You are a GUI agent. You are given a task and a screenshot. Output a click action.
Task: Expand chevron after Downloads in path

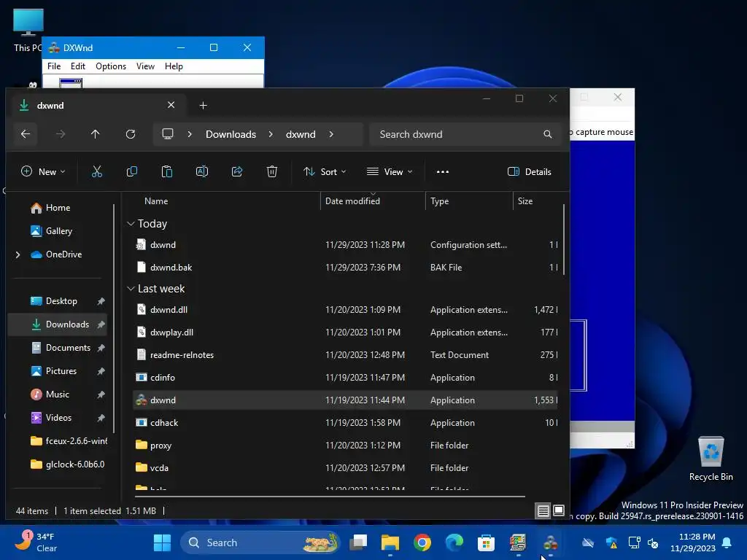tap(271, 134)
